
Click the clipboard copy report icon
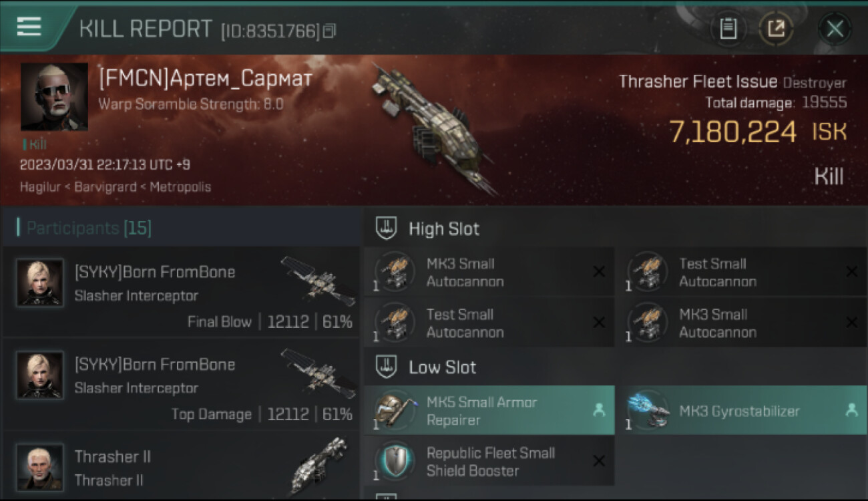click(728, 28)
